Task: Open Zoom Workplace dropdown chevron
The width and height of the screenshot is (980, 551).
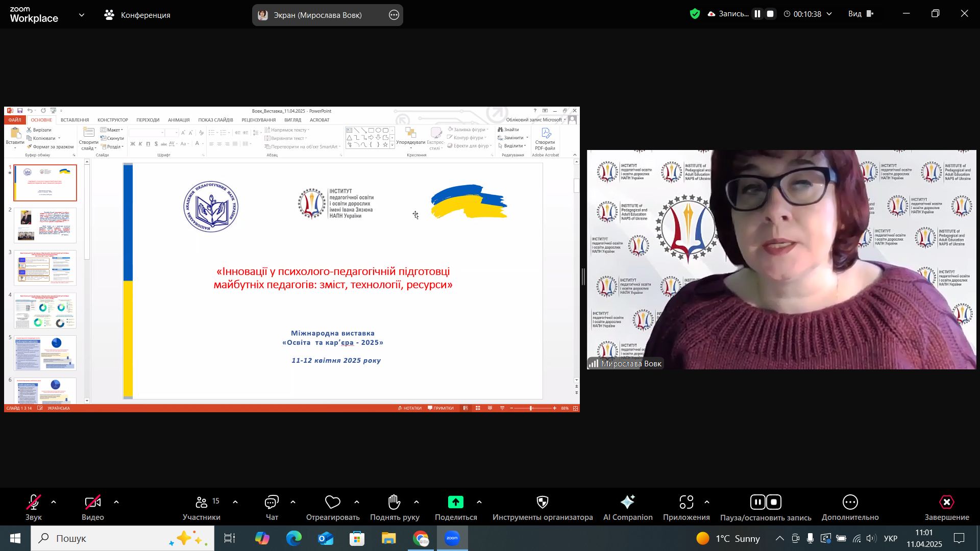Action: coord(82,15)
